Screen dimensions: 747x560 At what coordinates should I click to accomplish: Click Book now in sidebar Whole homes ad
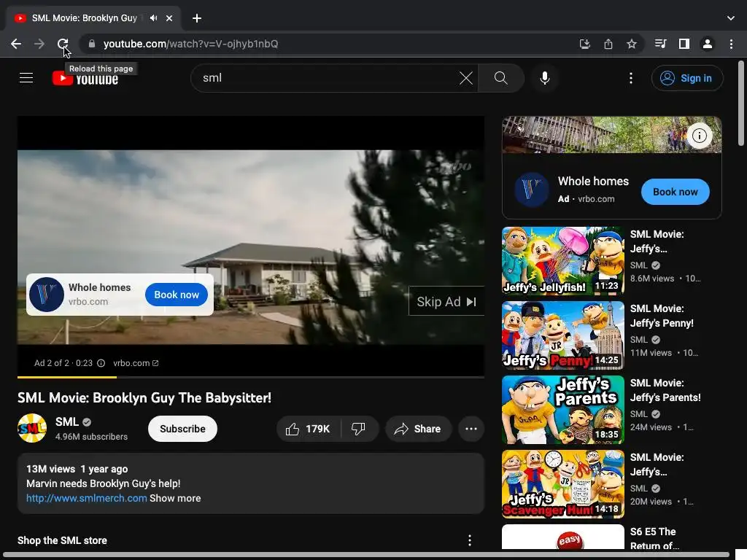[x=675, y=192]
